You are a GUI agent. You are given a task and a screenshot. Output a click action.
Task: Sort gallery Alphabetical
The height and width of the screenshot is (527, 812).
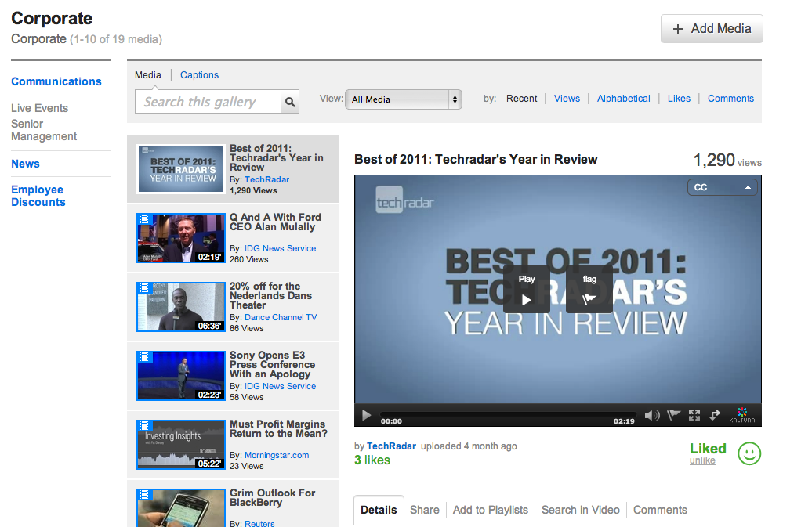coord(624,99)
